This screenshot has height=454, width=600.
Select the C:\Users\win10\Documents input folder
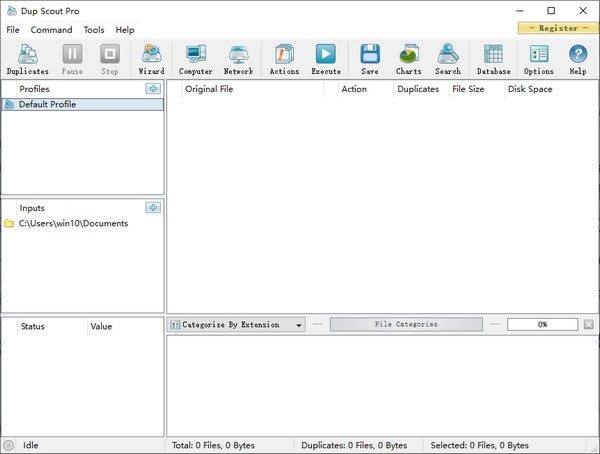[73, 223]
